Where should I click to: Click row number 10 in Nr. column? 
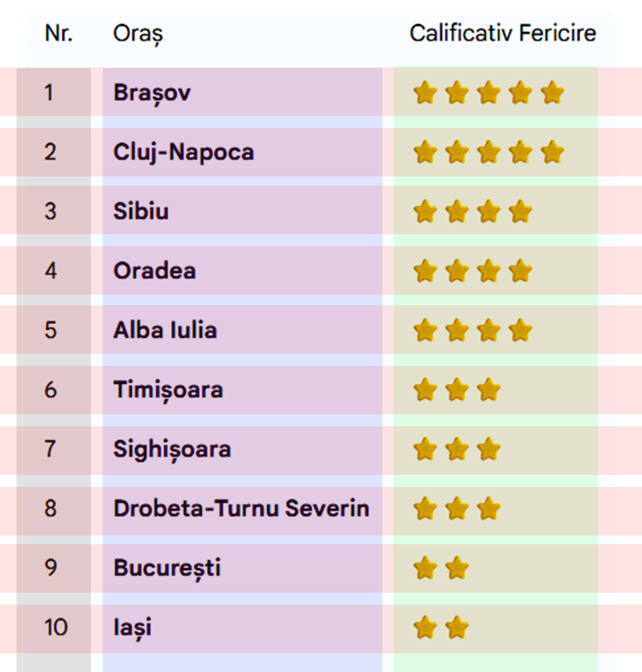[x=55, y=628]
